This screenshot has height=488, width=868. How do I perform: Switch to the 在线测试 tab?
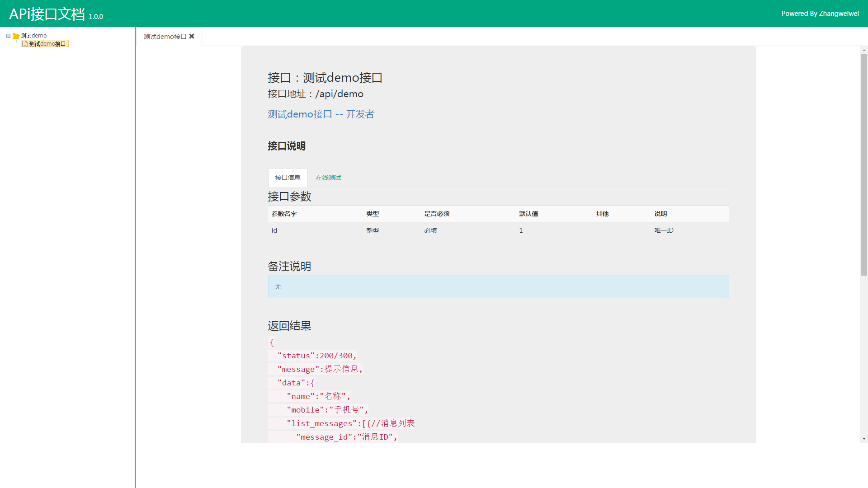click(x=328, y=178)
